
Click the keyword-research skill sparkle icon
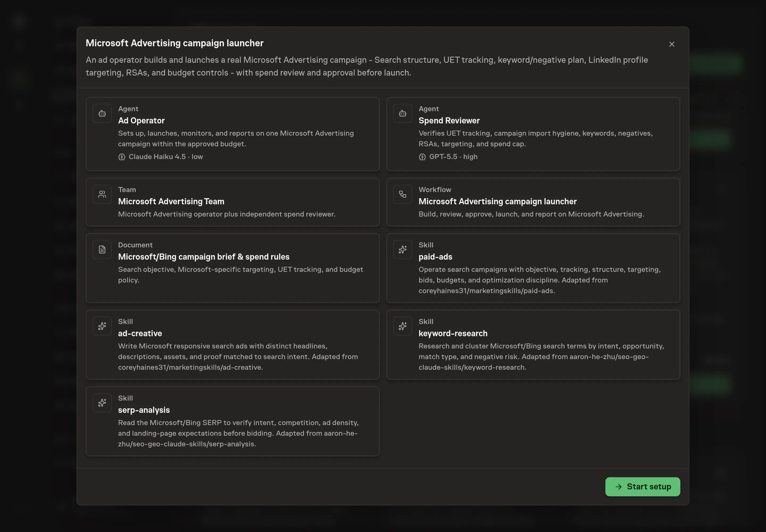(x=403, y=326)
